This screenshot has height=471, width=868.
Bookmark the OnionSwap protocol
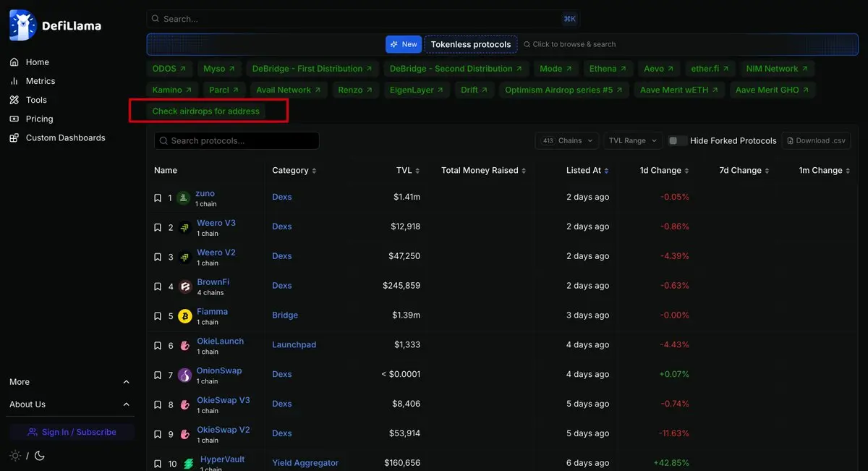pyautogui.click(x=158, y=375)
